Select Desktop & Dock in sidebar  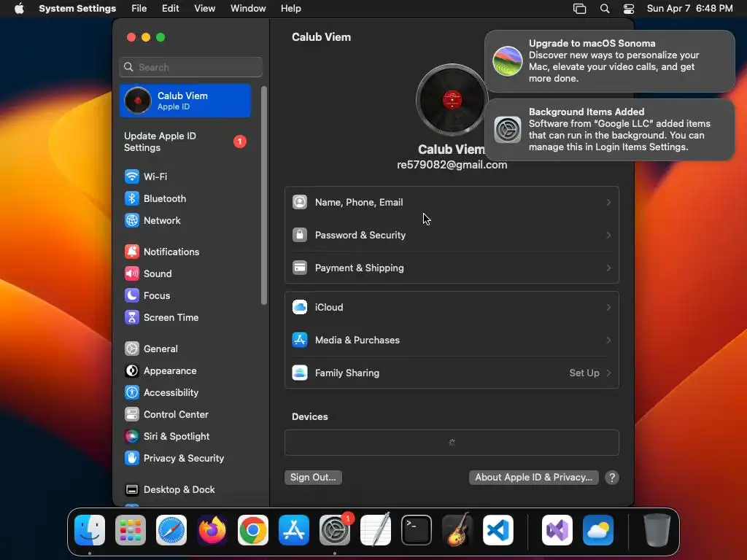169,490
